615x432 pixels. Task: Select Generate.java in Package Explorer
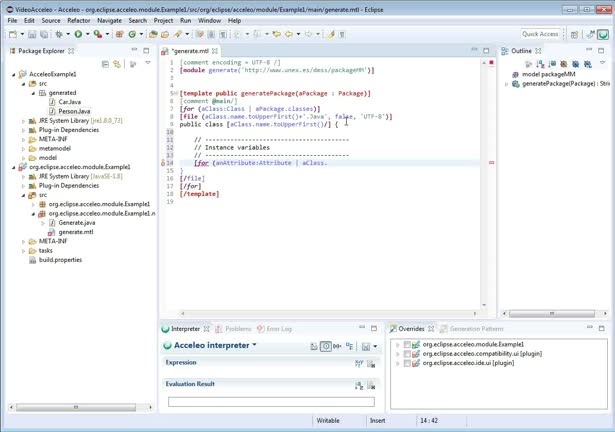point(76,222)
